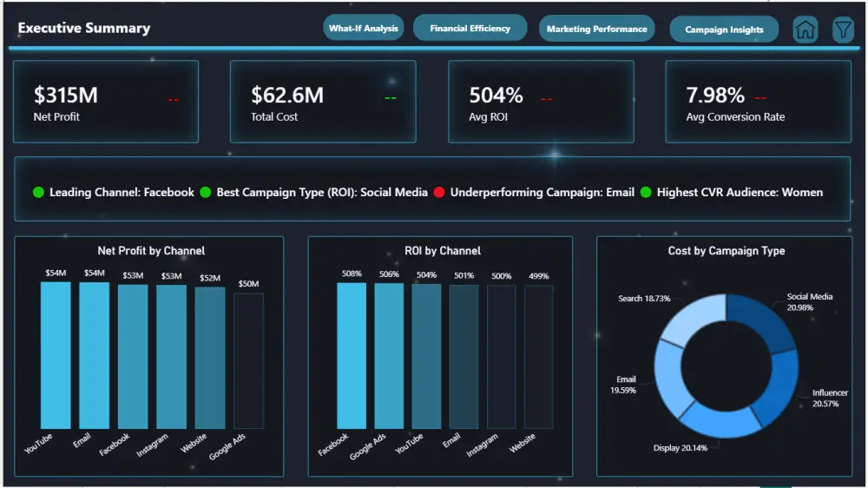Viewport: 868px width, 488px height.
Task: Click the $50M label above Google Ads
Action: coord(248,284)
